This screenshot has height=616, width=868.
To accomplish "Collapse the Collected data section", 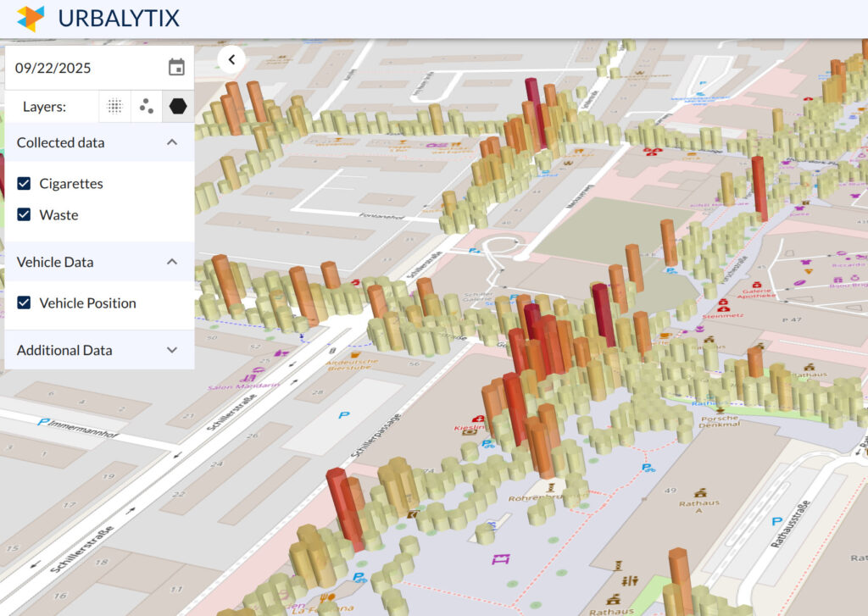I will 172,142.
